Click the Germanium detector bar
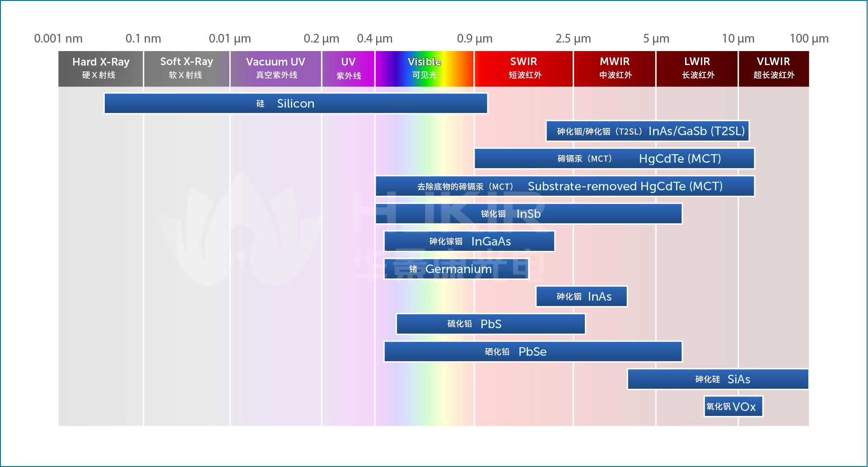This screenshot has width=868, height=467. tap(456, 269)
